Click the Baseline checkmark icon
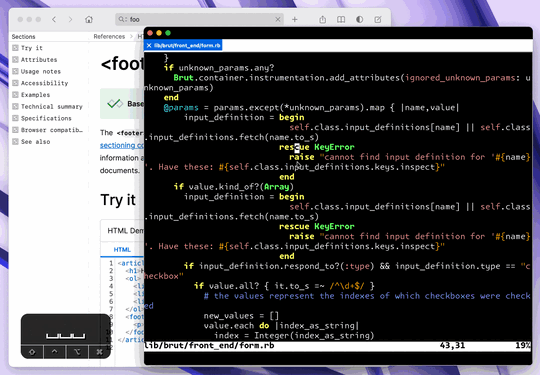The height and width of the screenshot is (375, 540). coord(115,103)
